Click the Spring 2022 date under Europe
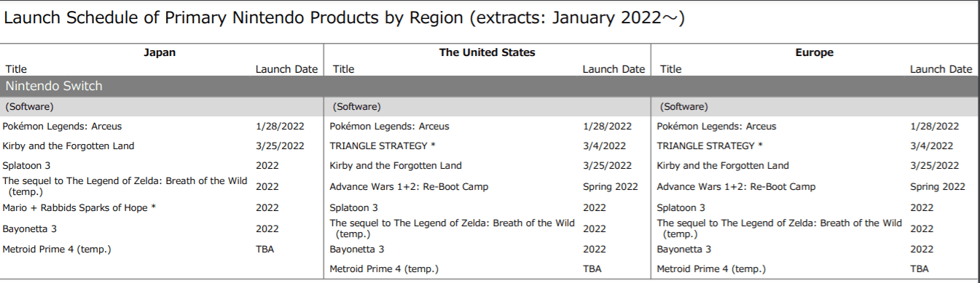980x283 pixels. (x=938, y=187)
